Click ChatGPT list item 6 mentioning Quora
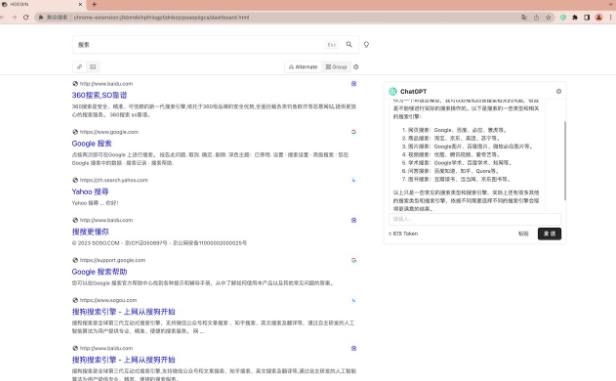 451,171
